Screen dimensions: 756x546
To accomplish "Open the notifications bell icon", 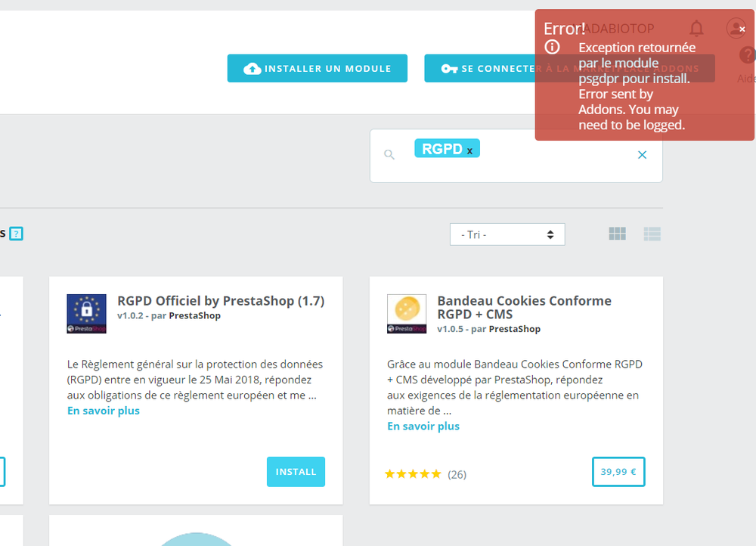I will click(696, 29).
